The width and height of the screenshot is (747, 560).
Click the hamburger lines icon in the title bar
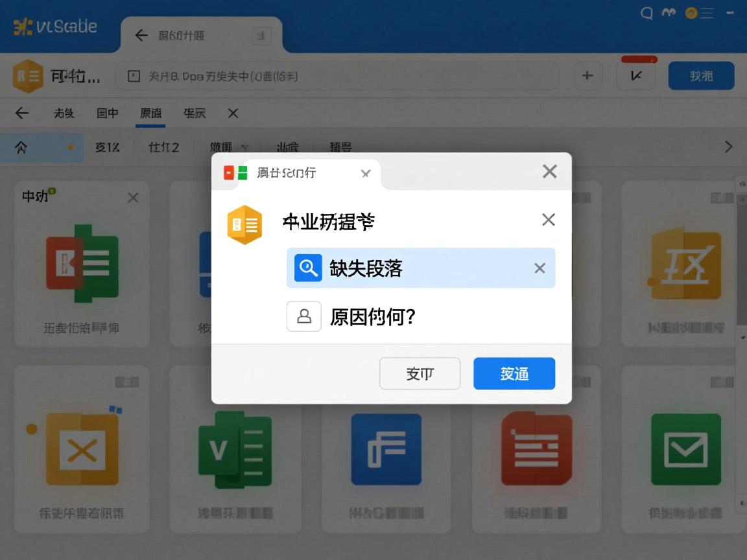(x=707, y=13)
